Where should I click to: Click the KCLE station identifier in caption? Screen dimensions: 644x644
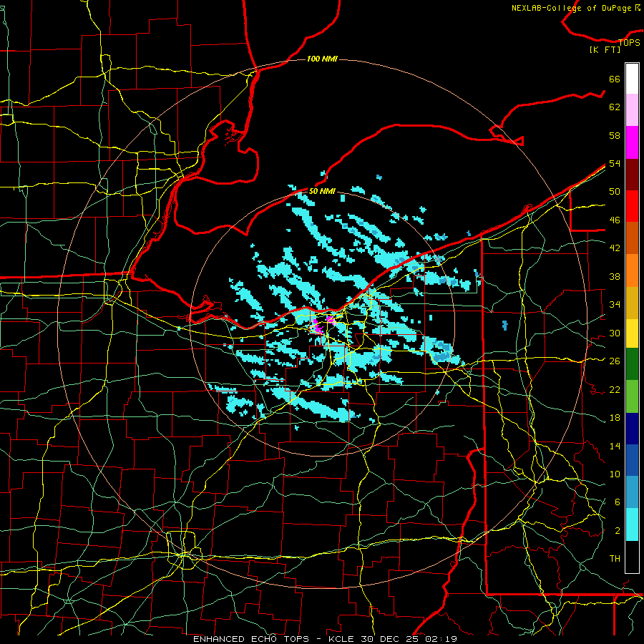click(x=342, y=639)
